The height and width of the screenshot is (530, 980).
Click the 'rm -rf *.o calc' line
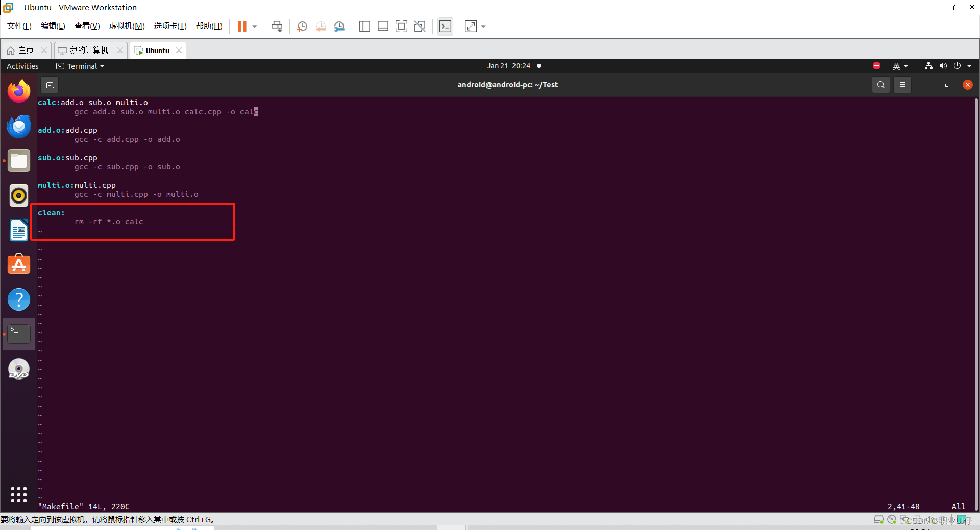click(x=109, y=222)
